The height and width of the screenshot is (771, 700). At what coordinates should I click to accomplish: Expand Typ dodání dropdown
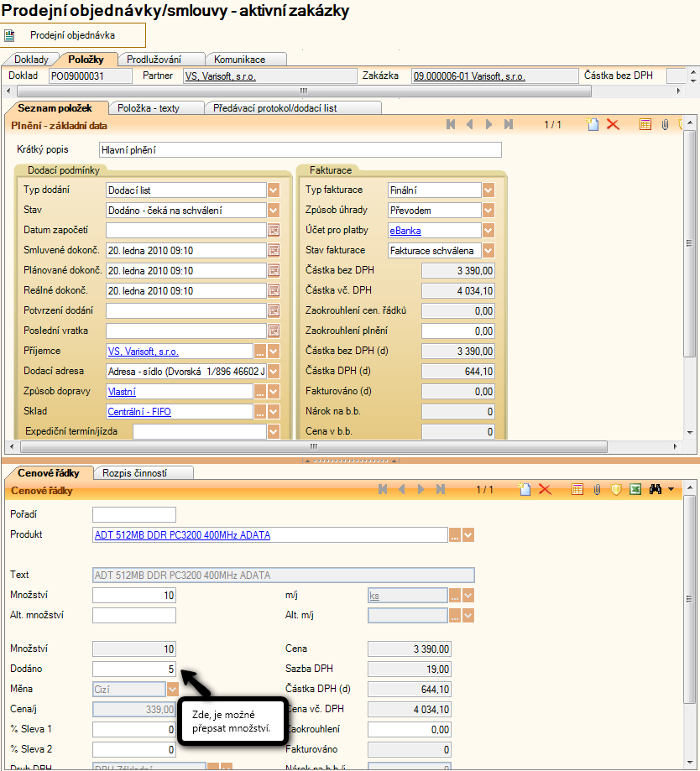[273, 190]
